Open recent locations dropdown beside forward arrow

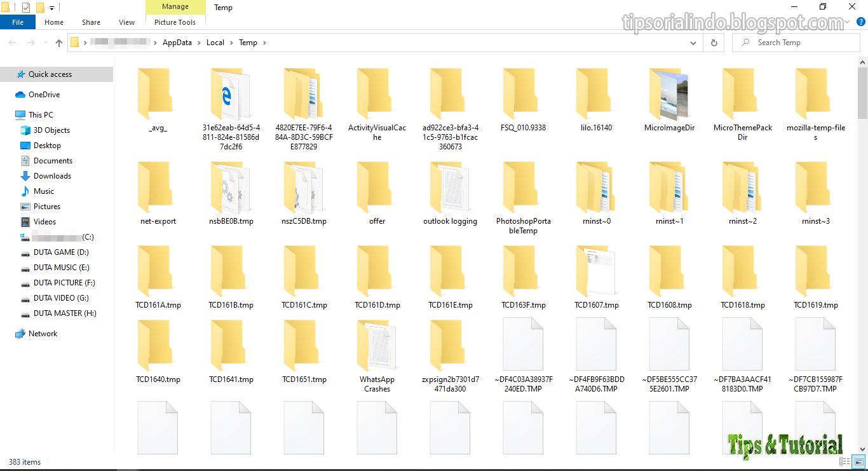point(44,42)
